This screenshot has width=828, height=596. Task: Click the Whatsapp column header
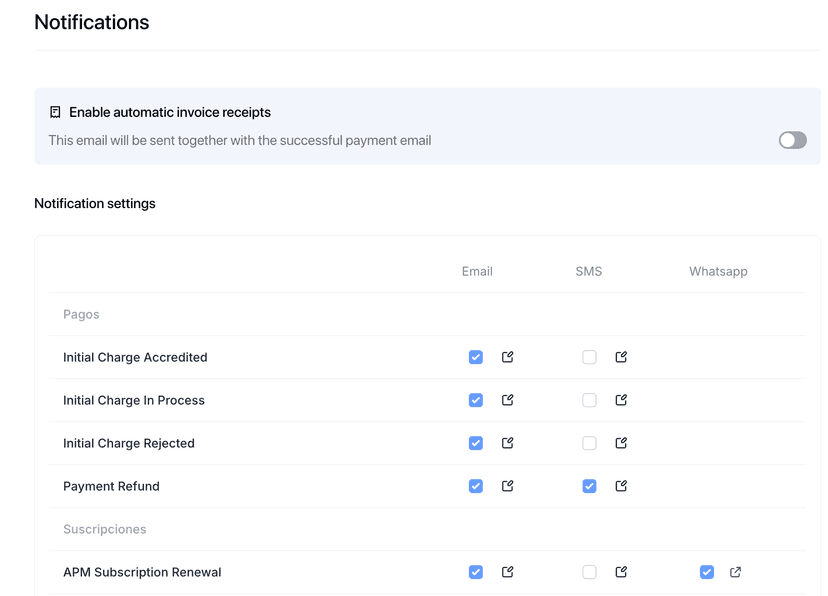pyautogui.click(x=718, y=271)
